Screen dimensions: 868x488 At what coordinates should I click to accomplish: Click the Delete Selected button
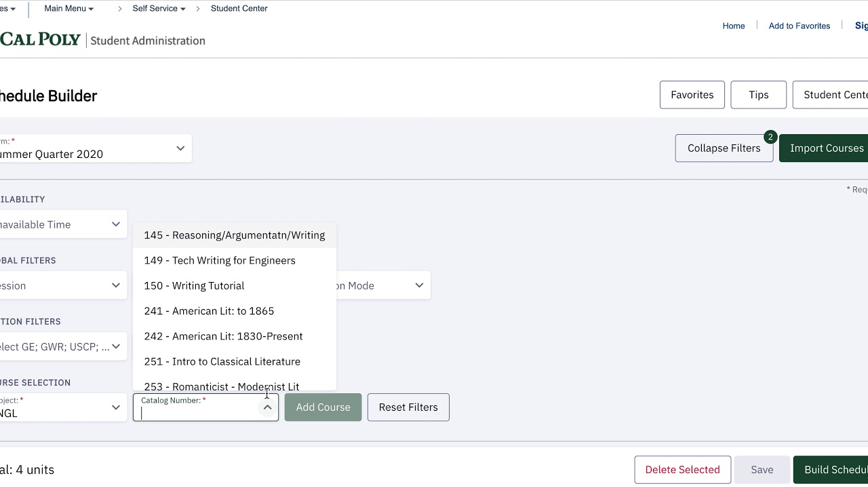682,470
